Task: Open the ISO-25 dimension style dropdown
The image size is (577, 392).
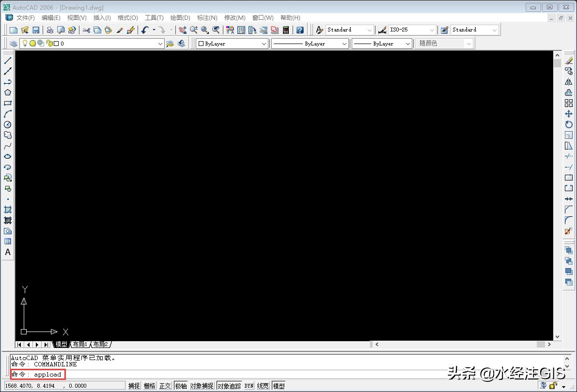Action: tap(432, 30)
